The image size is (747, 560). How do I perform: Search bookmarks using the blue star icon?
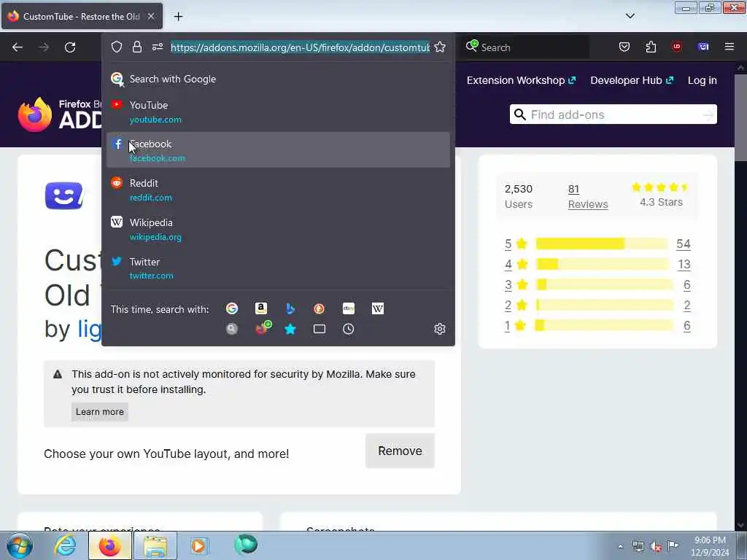pyautogui.click(x=290, y=329)
